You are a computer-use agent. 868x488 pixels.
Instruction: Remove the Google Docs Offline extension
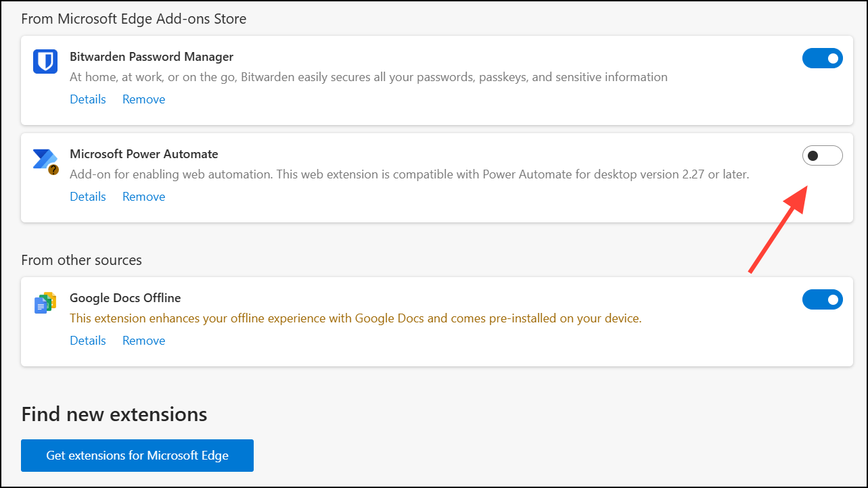tap(143, 341)
